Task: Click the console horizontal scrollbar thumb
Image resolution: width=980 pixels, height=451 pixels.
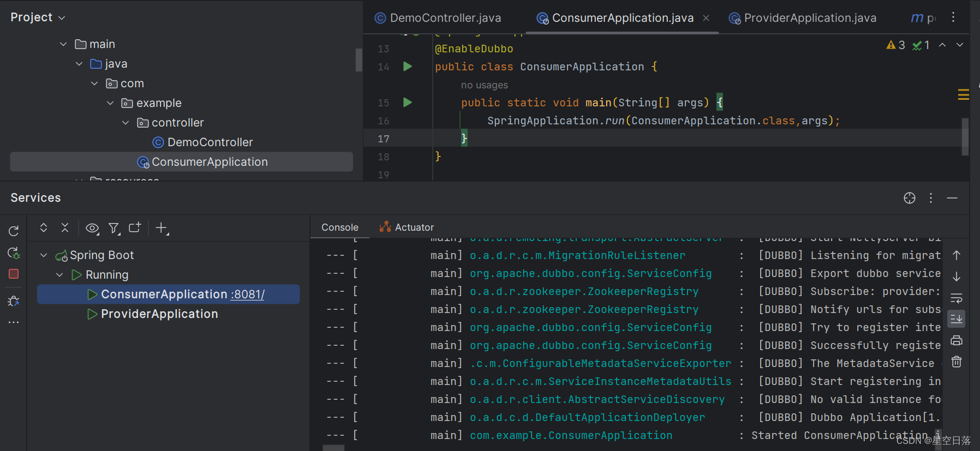Action: click(x=333, y=448)
